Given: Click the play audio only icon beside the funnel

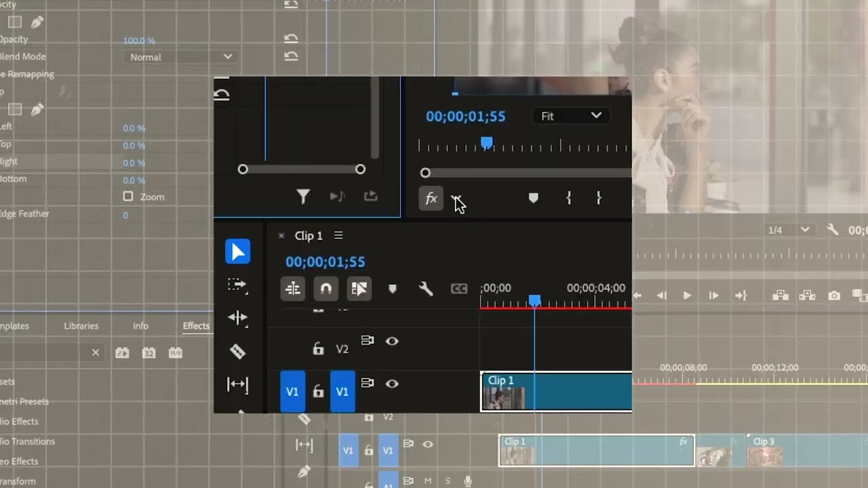Looking at the screenshot, I should click(337, 197).
